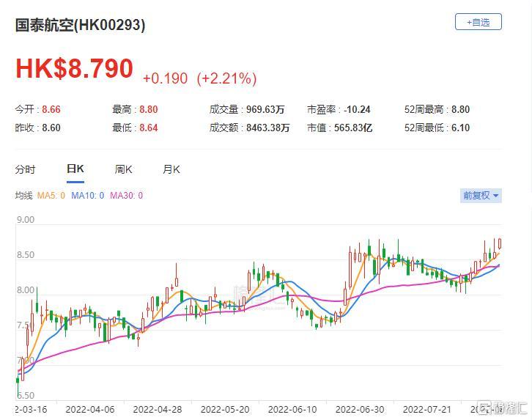This screenshot has width=532, height=420.
Task: Click the MA10 moving average label
Action: pyautogui.click(x=87, y=196)
